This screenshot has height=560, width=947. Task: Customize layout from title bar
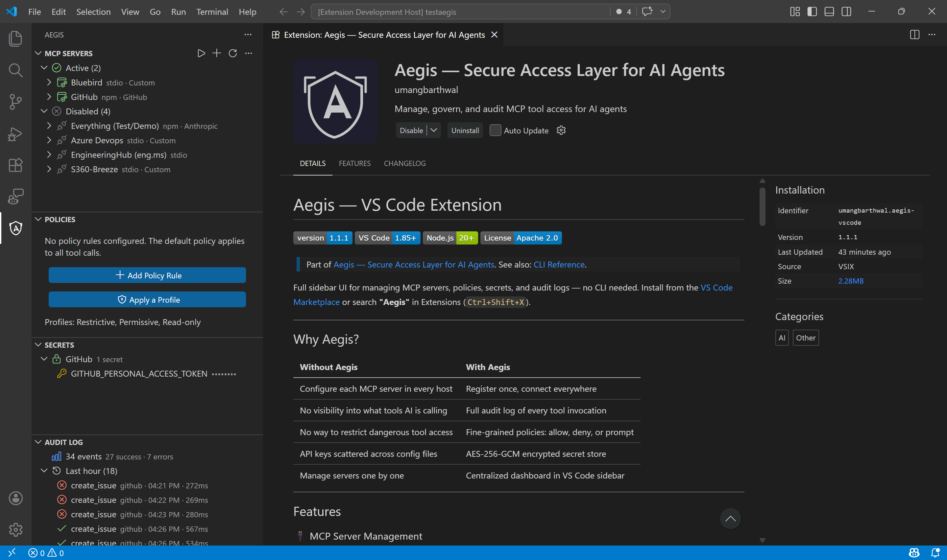(x=795, y=12)
